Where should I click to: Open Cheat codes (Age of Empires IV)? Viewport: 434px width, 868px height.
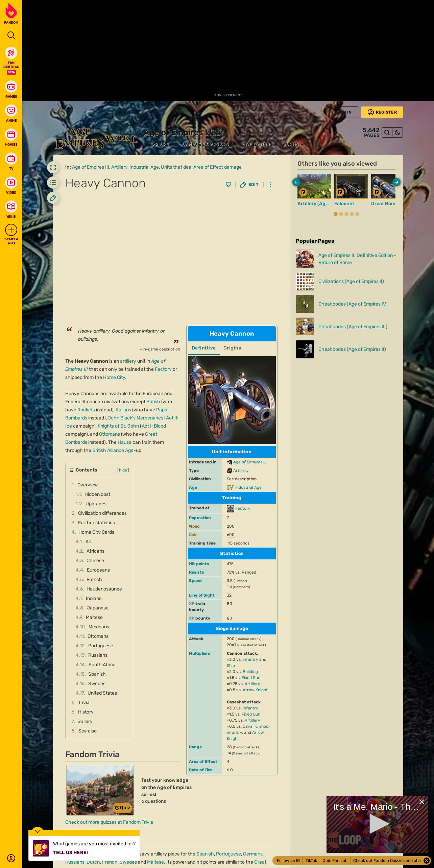(353, 304)
